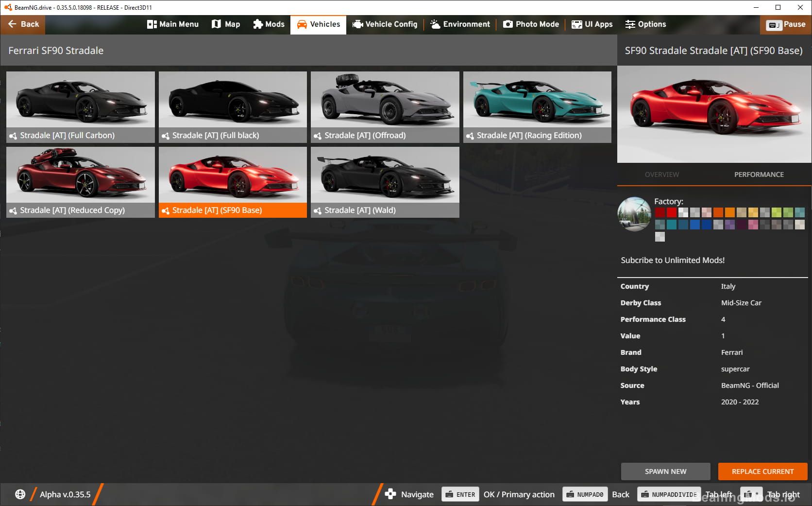Click the large red SF90 preview image
This screenshot has height=506, width=812.
[x=714, y=114]
